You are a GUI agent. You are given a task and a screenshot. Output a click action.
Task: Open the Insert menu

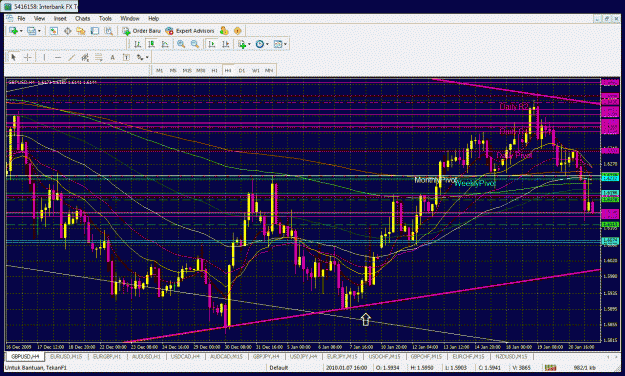(60, 18)
